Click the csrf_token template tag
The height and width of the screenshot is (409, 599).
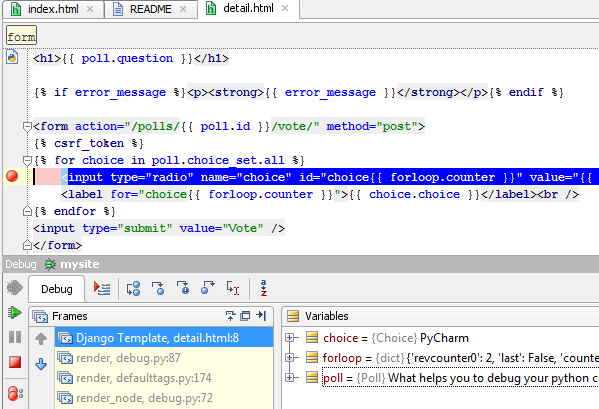click(x=89, y=144)
